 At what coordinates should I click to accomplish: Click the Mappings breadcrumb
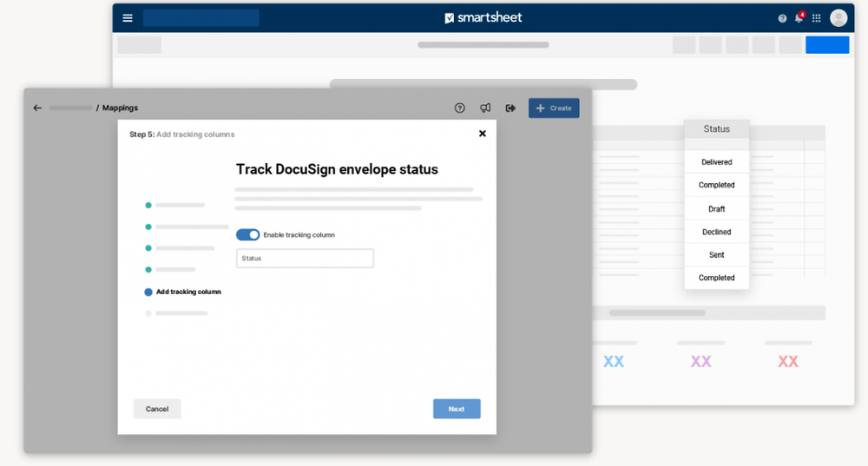point(120,108)
